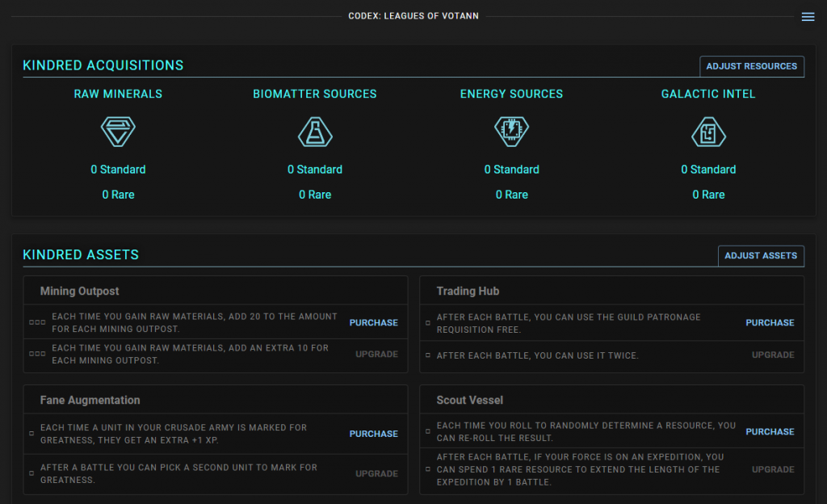Purchase the Fane Augmentation asset

tap(373, 434)
